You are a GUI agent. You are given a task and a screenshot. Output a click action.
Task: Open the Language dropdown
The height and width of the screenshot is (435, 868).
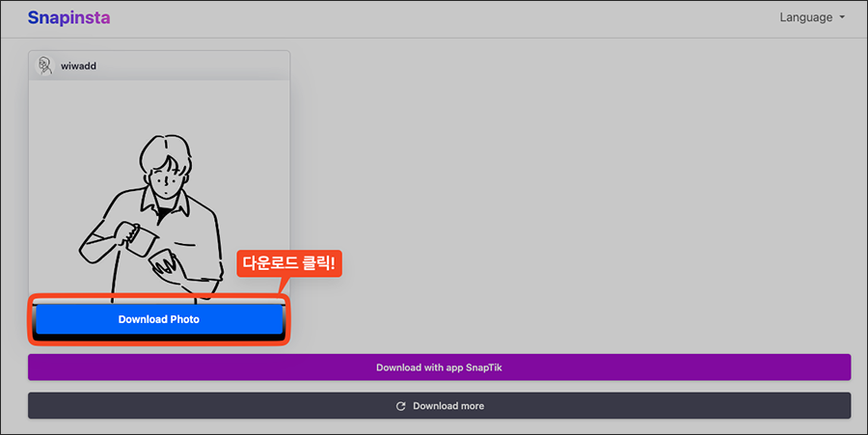812,17
